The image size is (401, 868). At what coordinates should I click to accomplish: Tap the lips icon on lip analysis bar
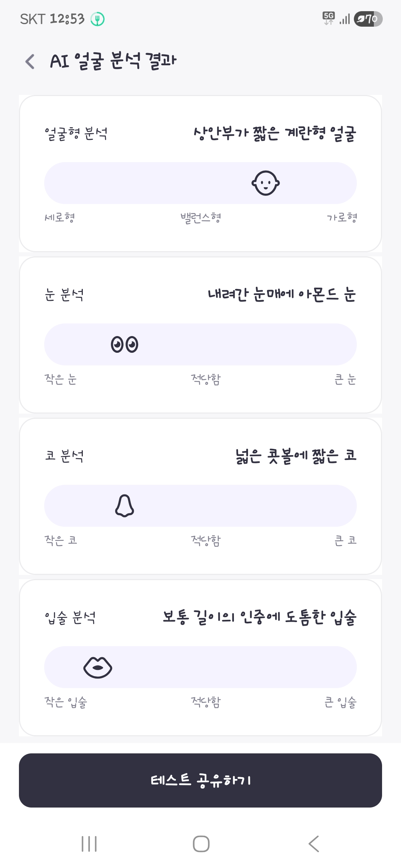point(98,667)
